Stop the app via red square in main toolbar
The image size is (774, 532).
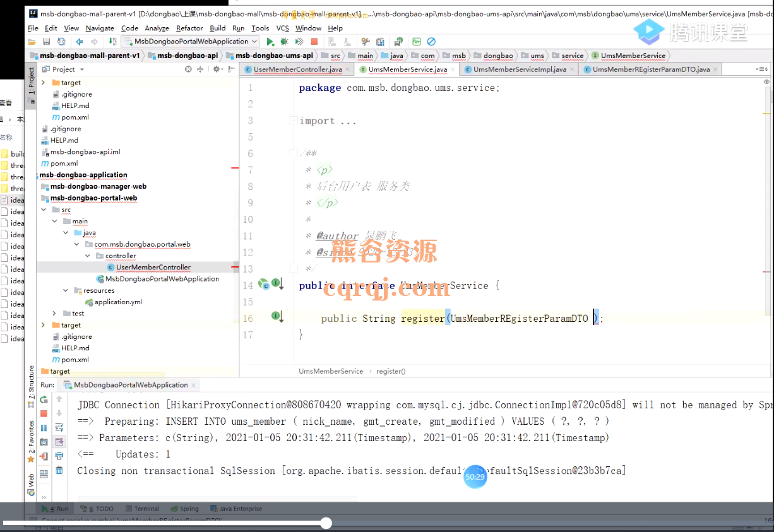point(314,42)
